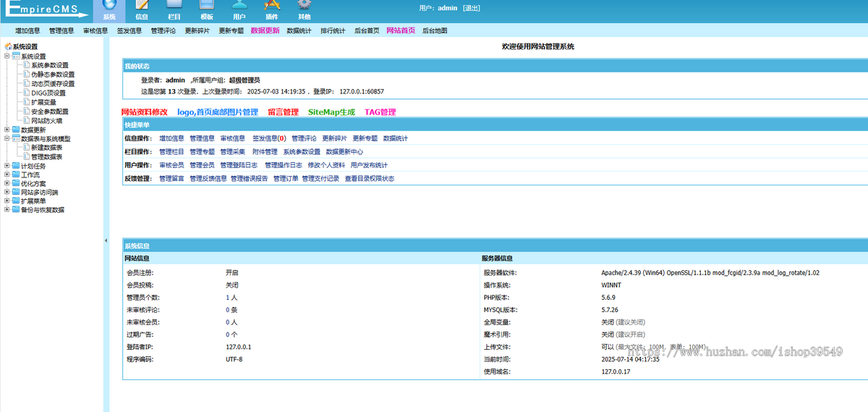This screenshot has width=868, height=412.
Task: Click folder icon for 备份与恢复数据 in tree
Action: (x=16, y=210)
